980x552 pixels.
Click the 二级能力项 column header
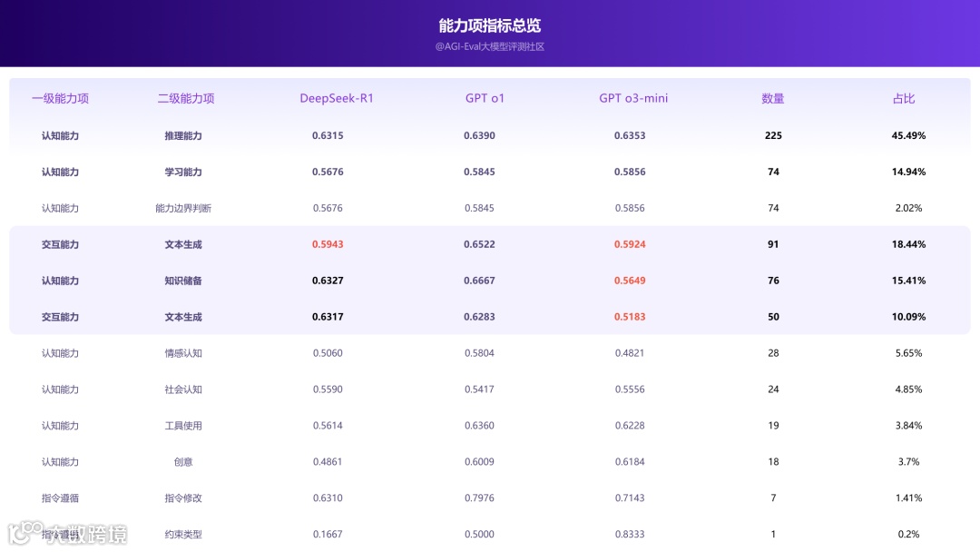[x=186, y=98]
